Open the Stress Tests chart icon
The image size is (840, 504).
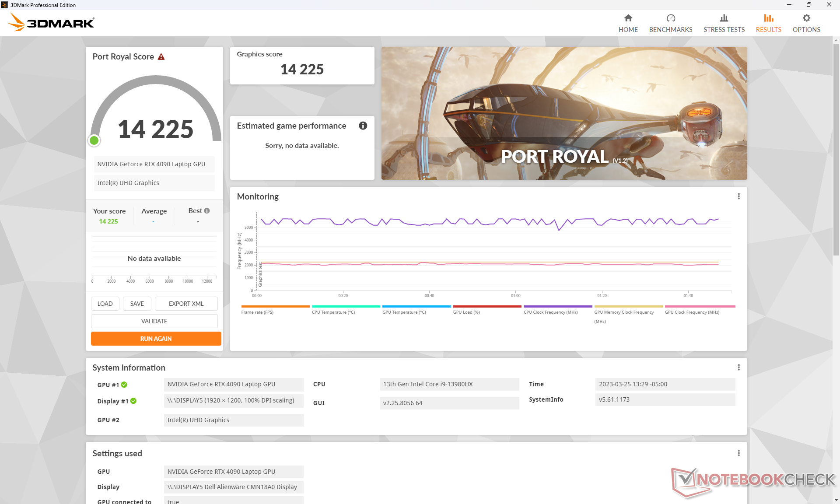pos(724,18)
